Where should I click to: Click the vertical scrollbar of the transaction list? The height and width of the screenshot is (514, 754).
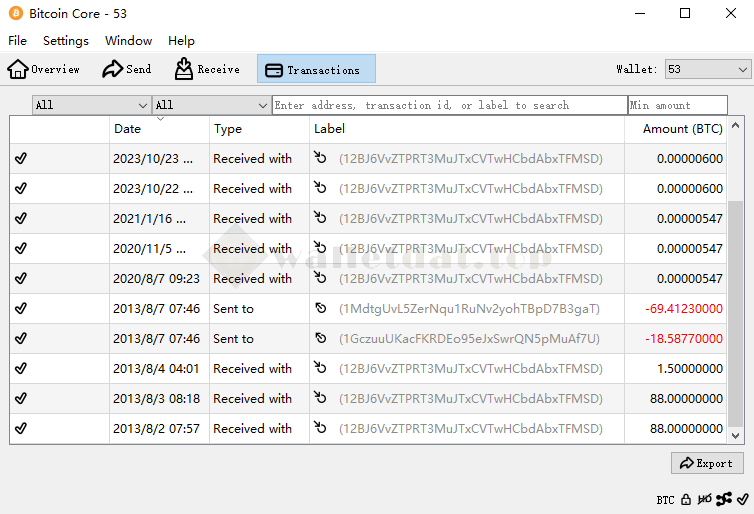pyautogui.click(x=735, y=300)
